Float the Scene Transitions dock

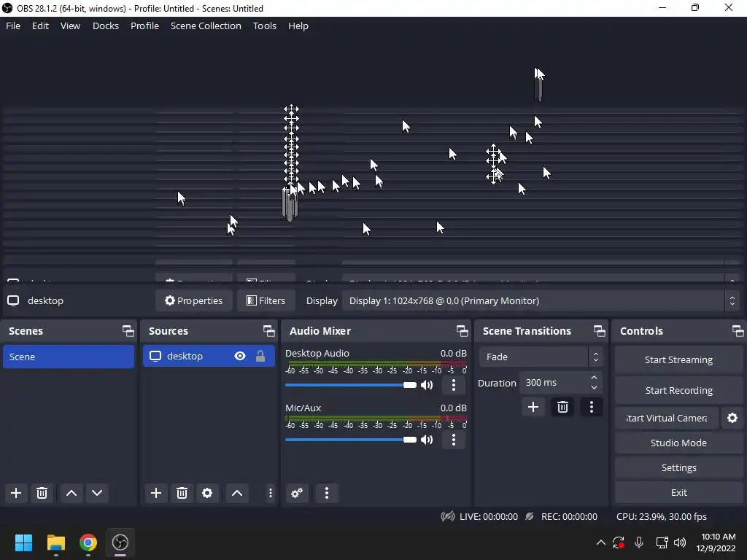600,331
